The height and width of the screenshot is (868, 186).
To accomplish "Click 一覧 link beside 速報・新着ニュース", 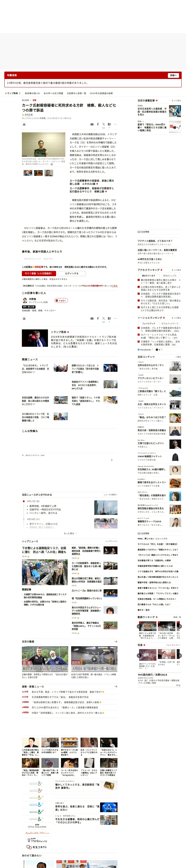I will 115,686.
